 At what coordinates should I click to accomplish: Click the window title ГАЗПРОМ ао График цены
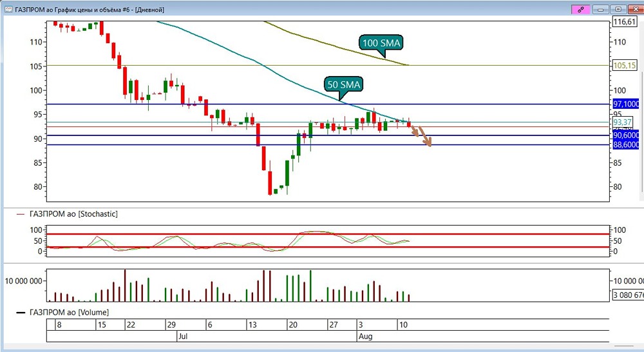pyautogui.click(x=90, y=10)
